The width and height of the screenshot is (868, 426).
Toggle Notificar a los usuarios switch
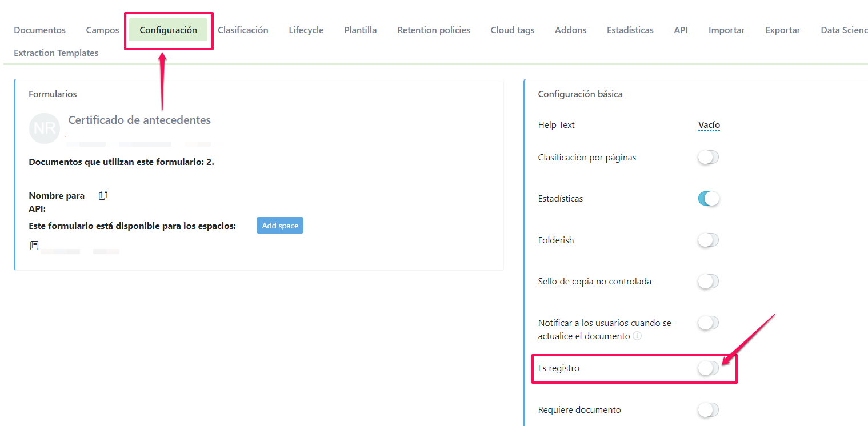pos(708,323)
